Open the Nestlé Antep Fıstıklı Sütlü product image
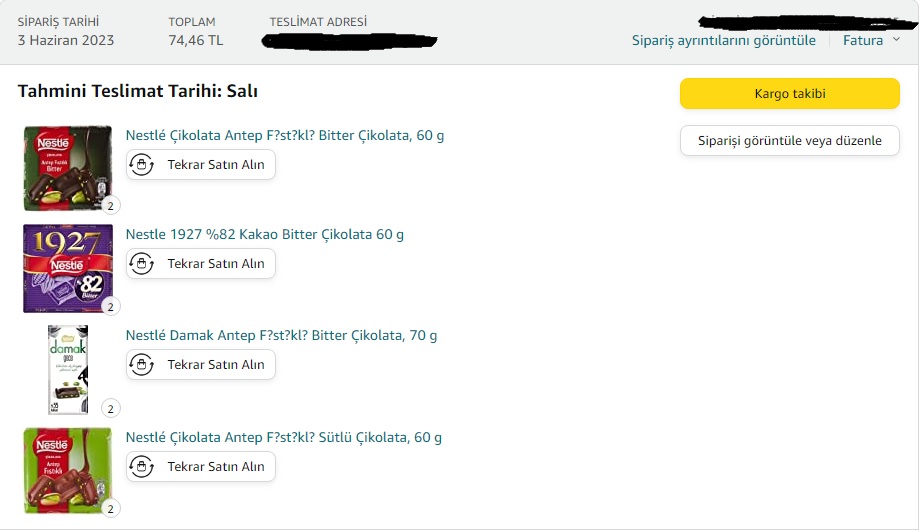Image resolution: width=921 pixels, height=530 pixels. (67, 470)
